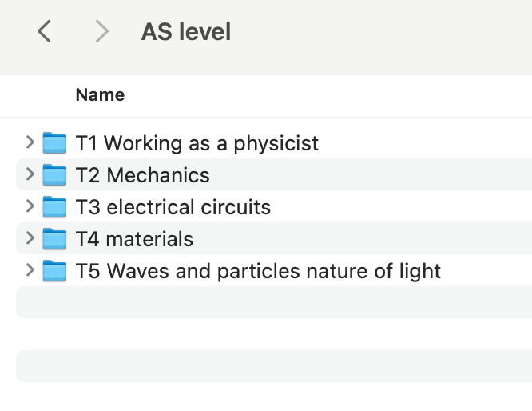The image size is (532, 411).
Task: Click the T5 Waves and particles folder icon
Action: pos(54,271)
